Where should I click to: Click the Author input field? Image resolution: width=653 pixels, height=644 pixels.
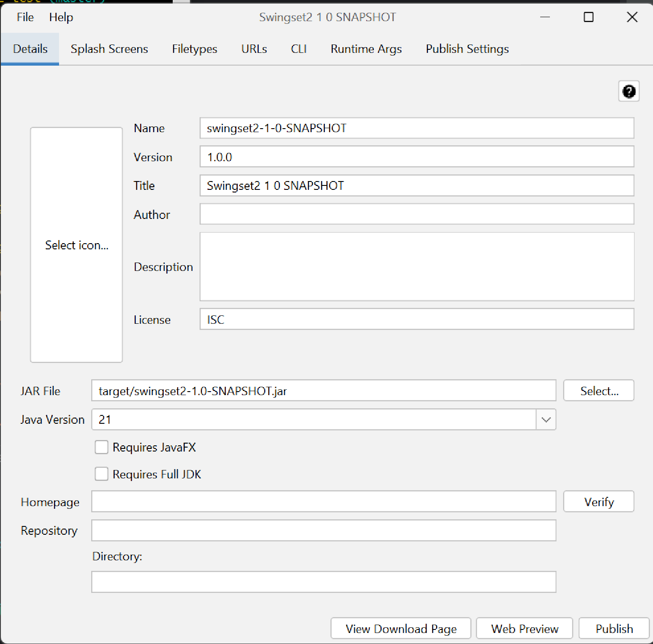416,214
